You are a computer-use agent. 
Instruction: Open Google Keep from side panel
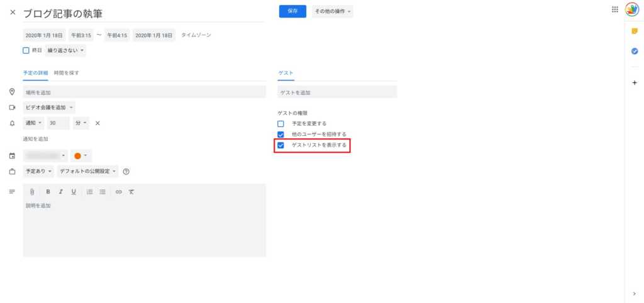635,31
